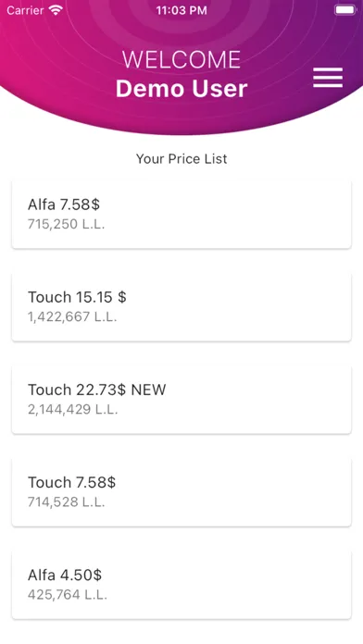Choose the Alfa 4.50$ card
The image size is (363, 644).
click(x=181, y=585)
